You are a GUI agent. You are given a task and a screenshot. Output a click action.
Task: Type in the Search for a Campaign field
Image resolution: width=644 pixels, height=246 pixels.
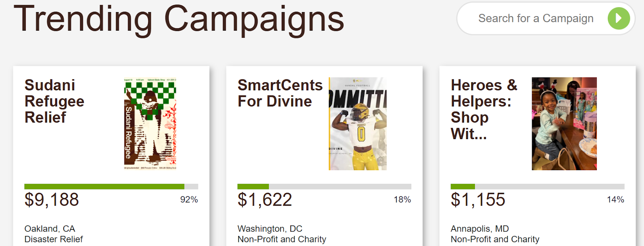click(x=535, y=19)
